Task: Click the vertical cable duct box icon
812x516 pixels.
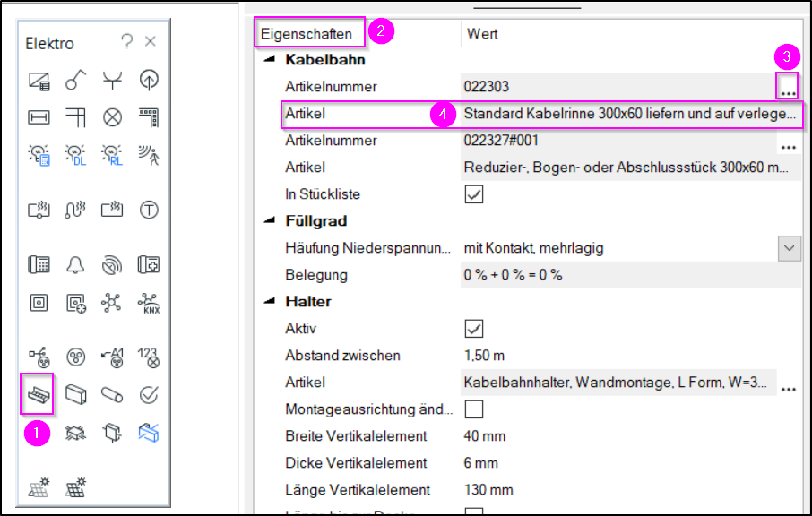Action: 112,433
